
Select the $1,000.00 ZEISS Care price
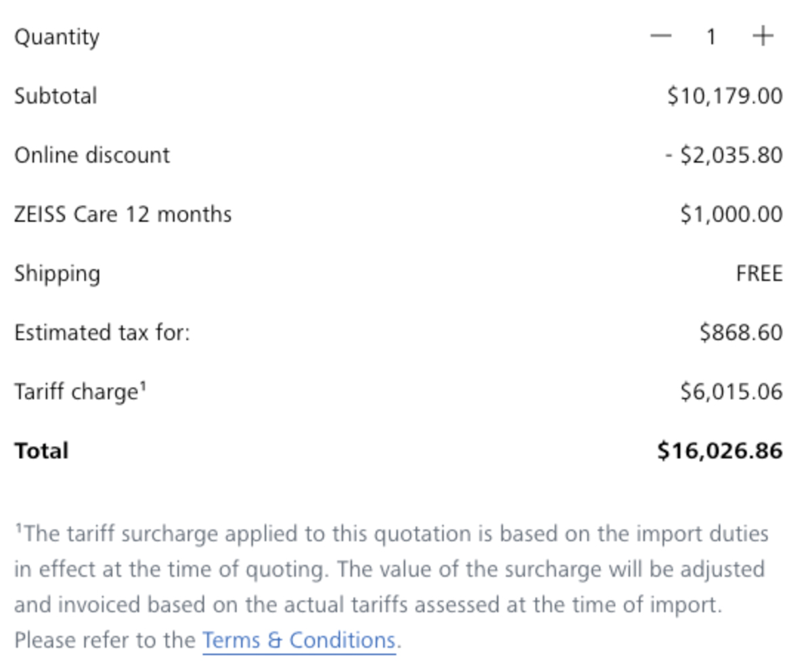pyautogui.click(x=731, y=215)
